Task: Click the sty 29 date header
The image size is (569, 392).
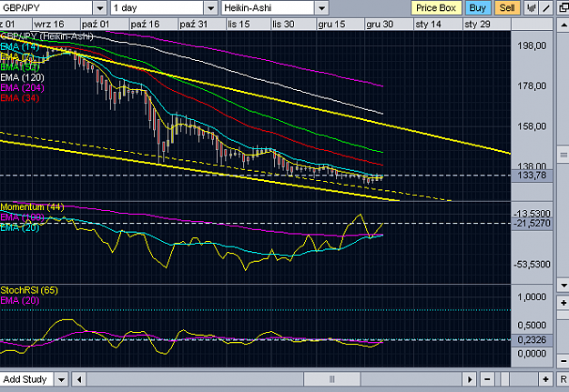Action: 487,25
